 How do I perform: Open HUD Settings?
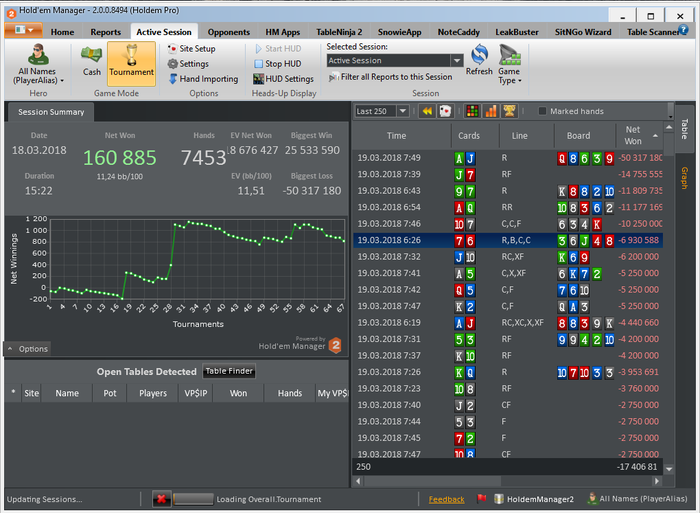[x=283, y=79]
